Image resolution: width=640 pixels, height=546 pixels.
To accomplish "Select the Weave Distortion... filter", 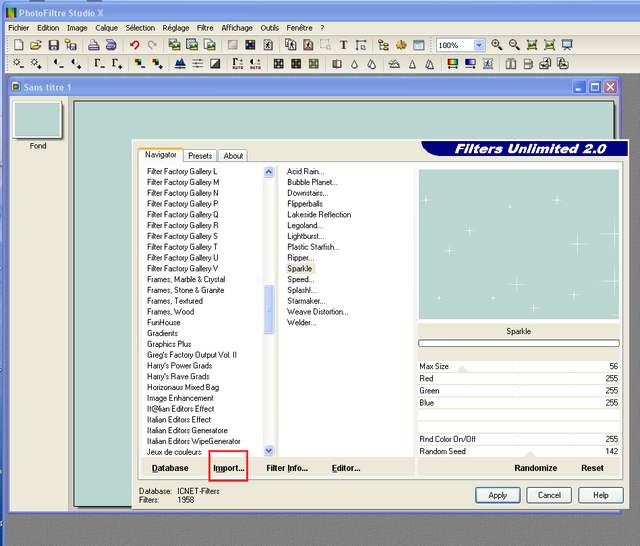I will click(318, 312).
